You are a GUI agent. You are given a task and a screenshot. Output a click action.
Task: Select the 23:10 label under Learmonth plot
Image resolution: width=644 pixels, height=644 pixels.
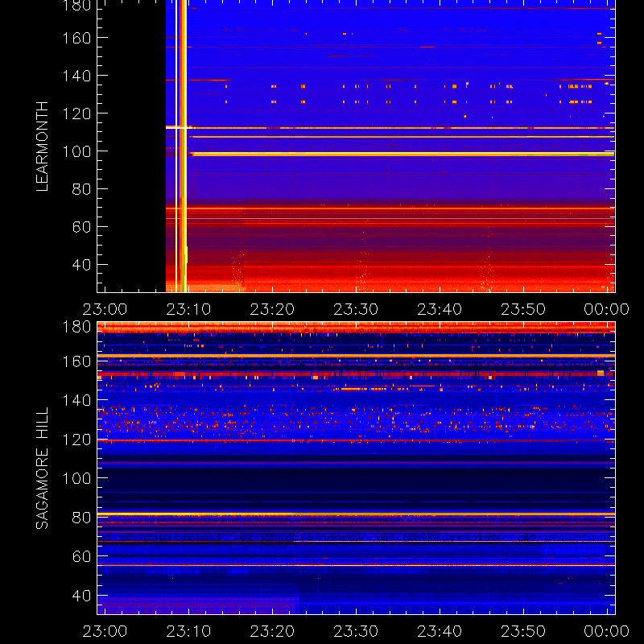click(x=188, y=309)
